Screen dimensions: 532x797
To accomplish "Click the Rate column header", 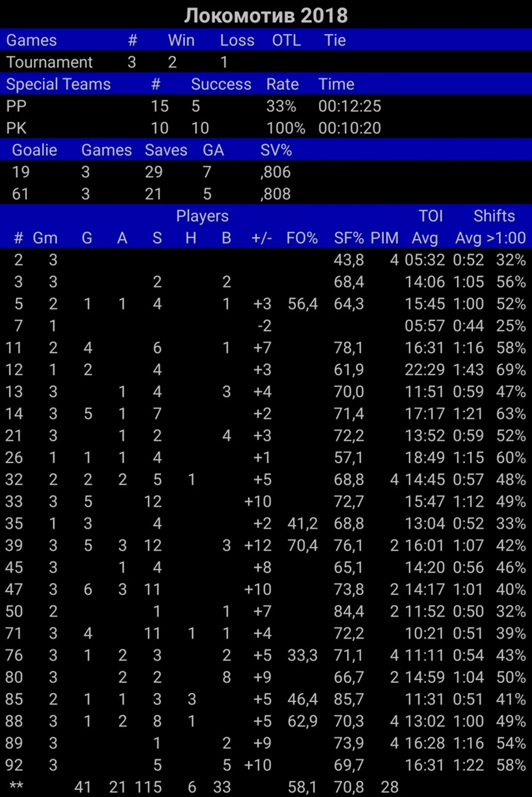I will pos(282,84).
